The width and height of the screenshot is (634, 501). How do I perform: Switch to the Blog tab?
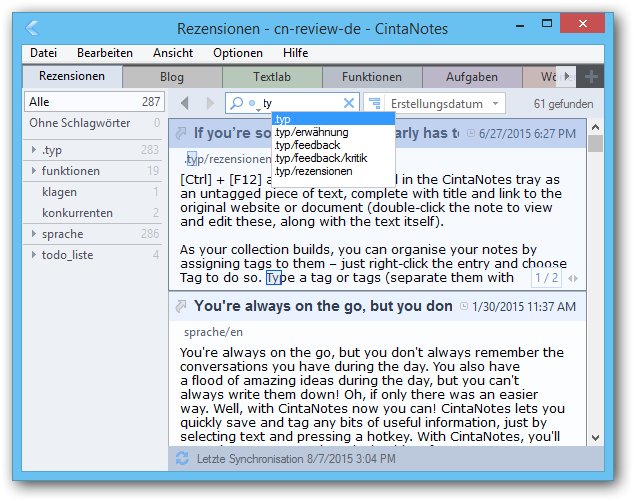[x=172, y=77]
